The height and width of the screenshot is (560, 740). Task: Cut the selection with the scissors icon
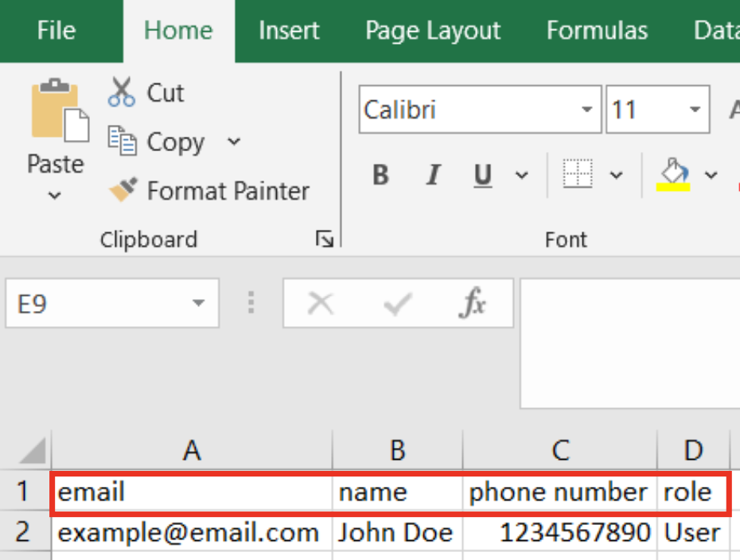click(121, 92)
